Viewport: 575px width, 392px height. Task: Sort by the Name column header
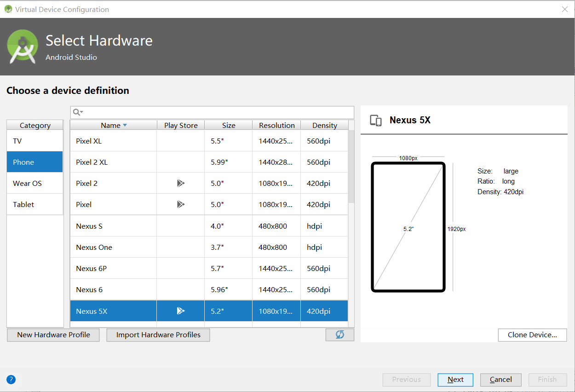point(114,125)
